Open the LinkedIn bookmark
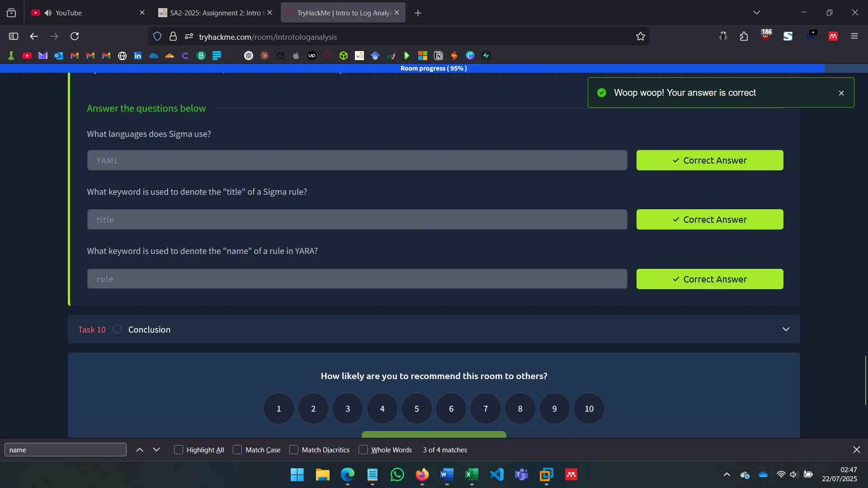 pyautogui.click(x=137, y=56)
